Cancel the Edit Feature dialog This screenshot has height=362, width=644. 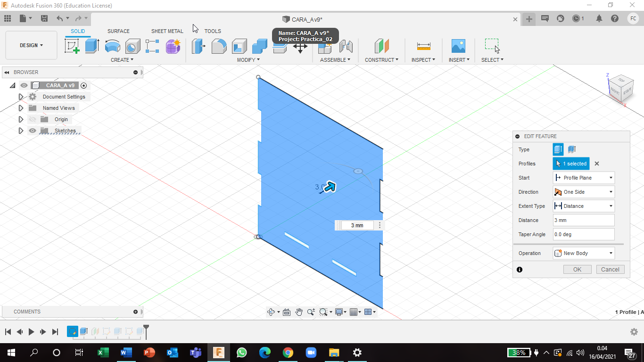[x=610, y=270]
